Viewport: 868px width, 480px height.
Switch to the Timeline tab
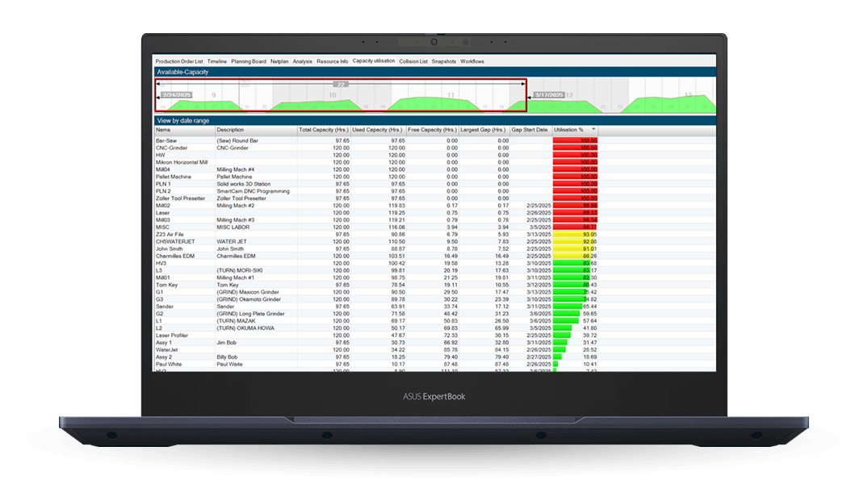216,61
